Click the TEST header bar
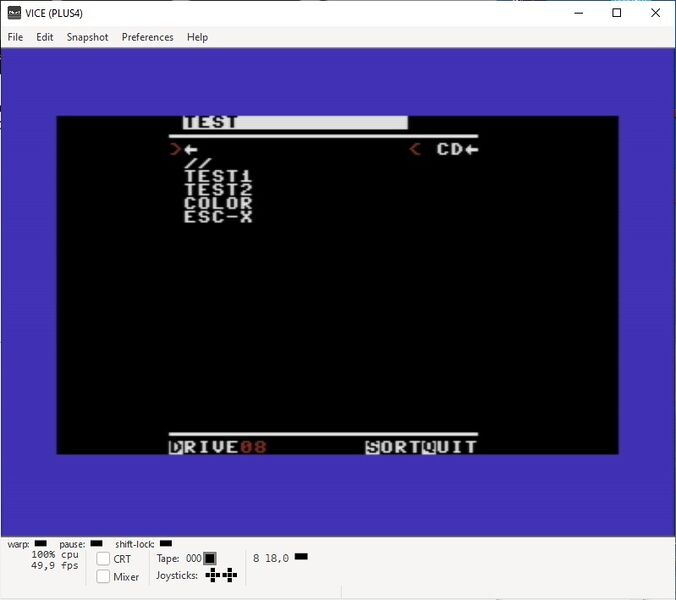The width and height of the screenshot is (676, 600). [295, 122]
